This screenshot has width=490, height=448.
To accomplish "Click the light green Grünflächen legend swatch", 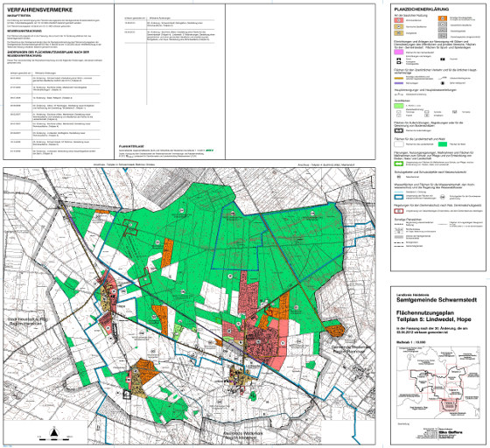I will [399, 106].
